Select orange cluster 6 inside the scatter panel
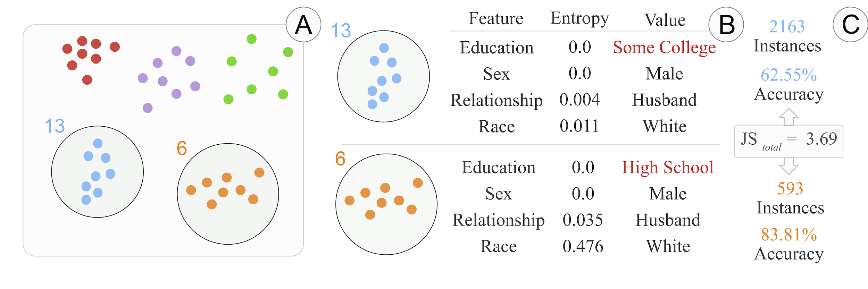This screenshot has height=289, width=868. (228, 194)
